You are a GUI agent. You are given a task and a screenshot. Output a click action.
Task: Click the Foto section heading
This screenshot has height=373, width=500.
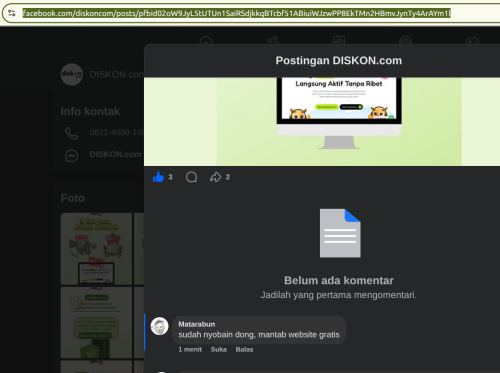(x=73, y=198)
